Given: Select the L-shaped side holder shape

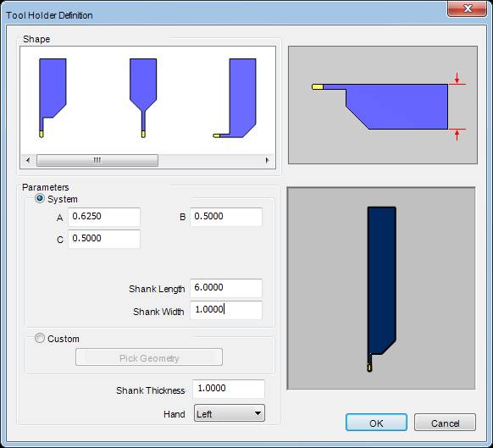Looking at the screenshot, I should (235, 97).
